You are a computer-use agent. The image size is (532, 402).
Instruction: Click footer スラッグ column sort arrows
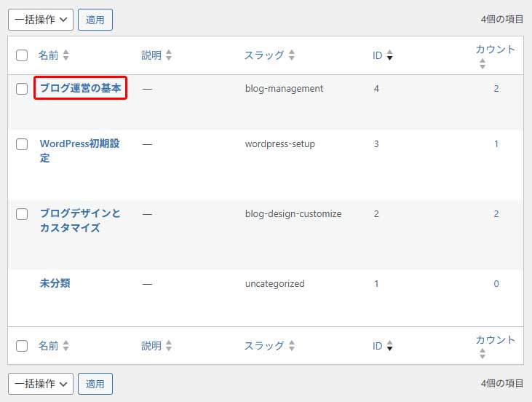[x=292, y=347]
